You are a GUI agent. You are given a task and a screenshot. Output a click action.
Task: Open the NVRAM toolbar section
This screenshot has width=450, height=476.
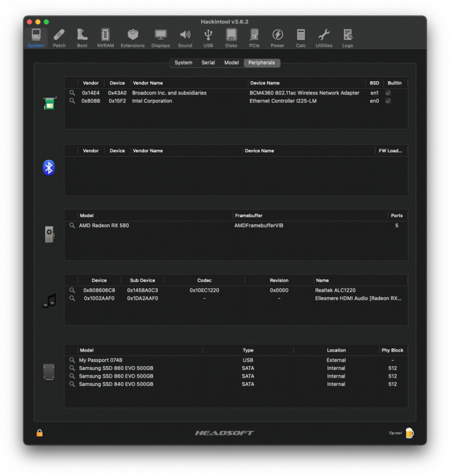[105, 38]
